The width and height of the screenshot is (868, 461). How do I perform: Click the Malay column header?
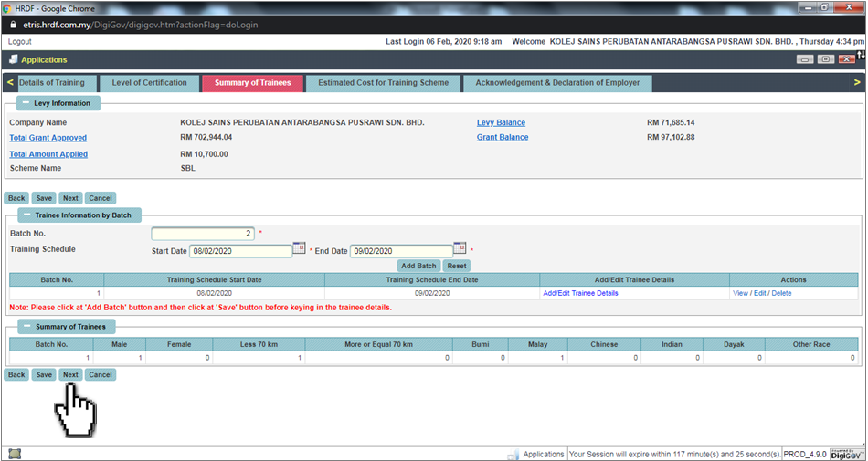[x=537, y=344]
